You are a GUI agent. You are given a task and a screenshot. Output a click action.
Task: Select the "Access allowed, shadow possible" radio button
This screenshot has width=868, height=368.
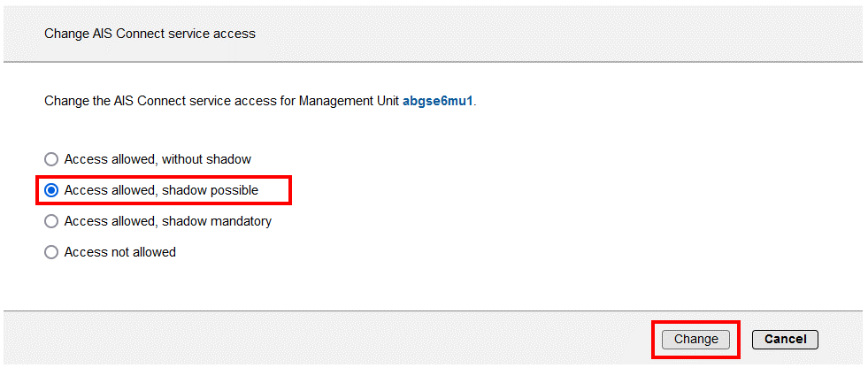(x=51, y=190)
